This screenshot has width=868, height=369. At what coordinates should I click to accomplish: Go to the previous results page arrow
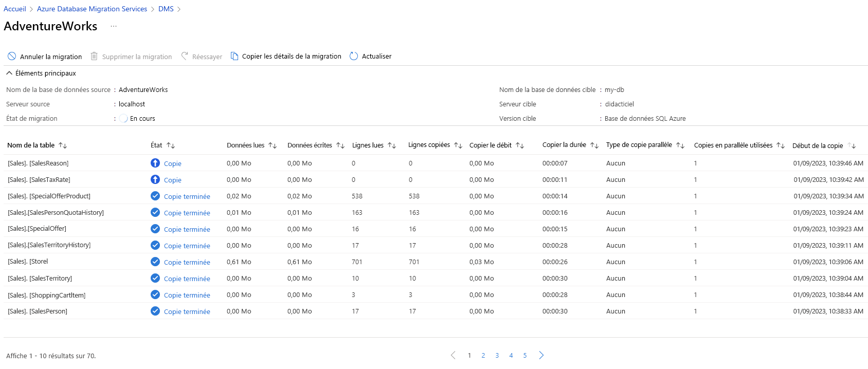tap(453, 355)
